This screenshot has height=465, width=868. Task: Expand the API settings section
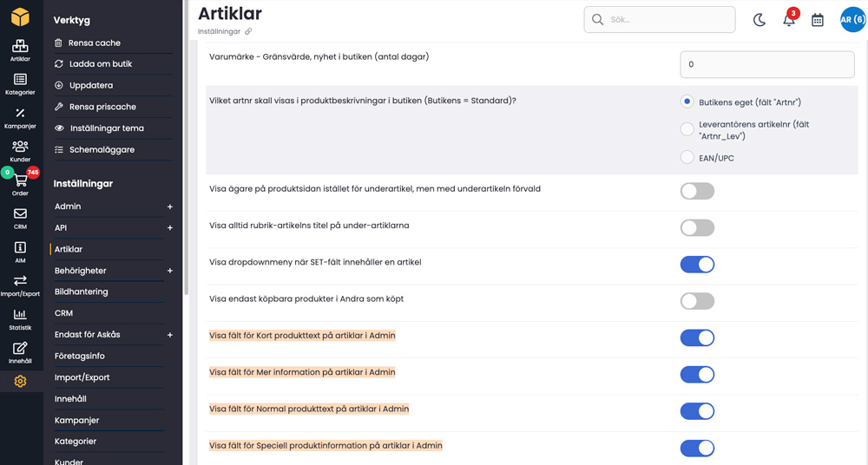point(170,228)
